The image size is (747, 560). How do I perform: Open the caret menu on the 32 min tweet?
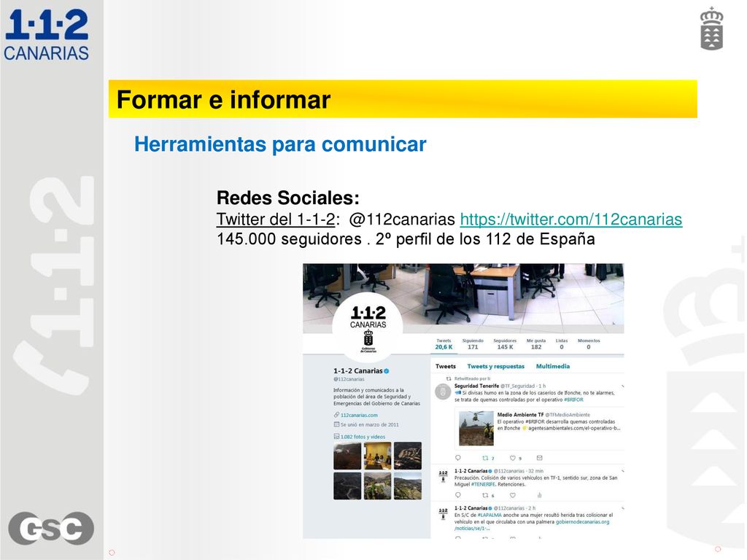622,471
